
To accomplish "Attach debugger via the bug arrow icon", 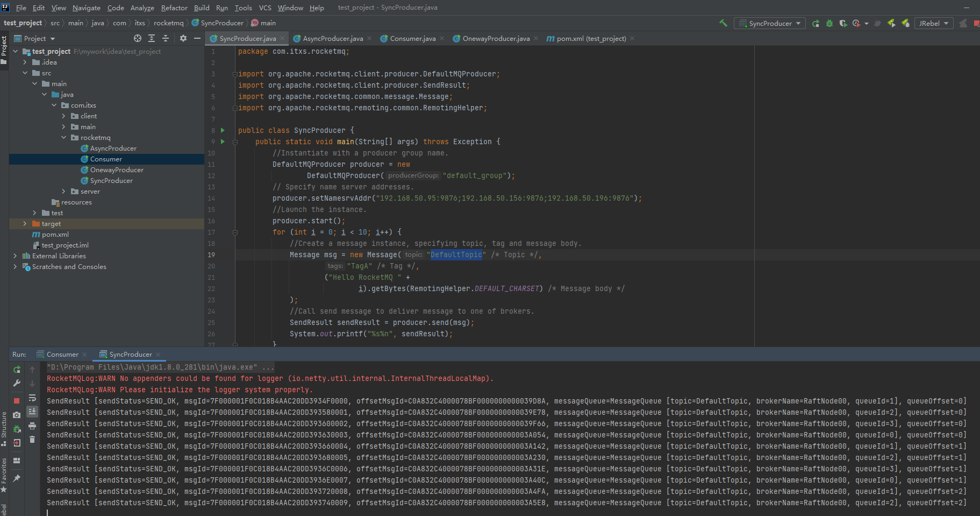I will point(17,429).
